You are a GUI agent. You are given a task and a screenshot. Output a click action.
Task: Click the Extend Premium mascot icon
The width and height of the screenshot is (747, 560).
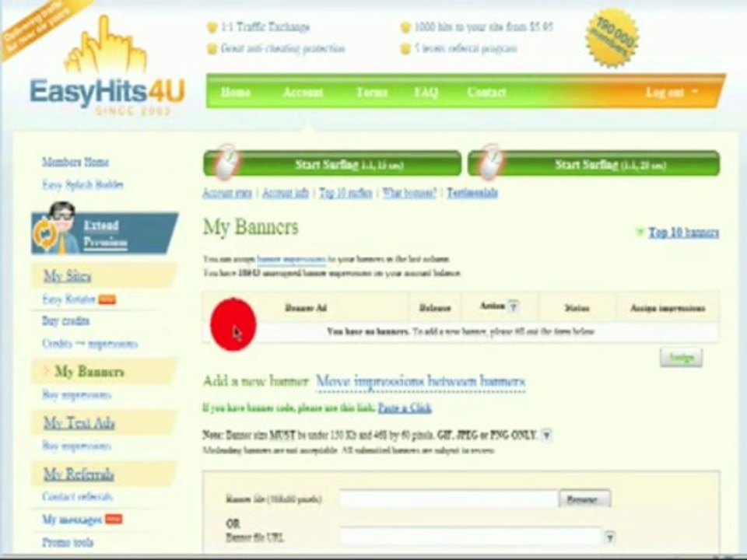tap(57, 228)
